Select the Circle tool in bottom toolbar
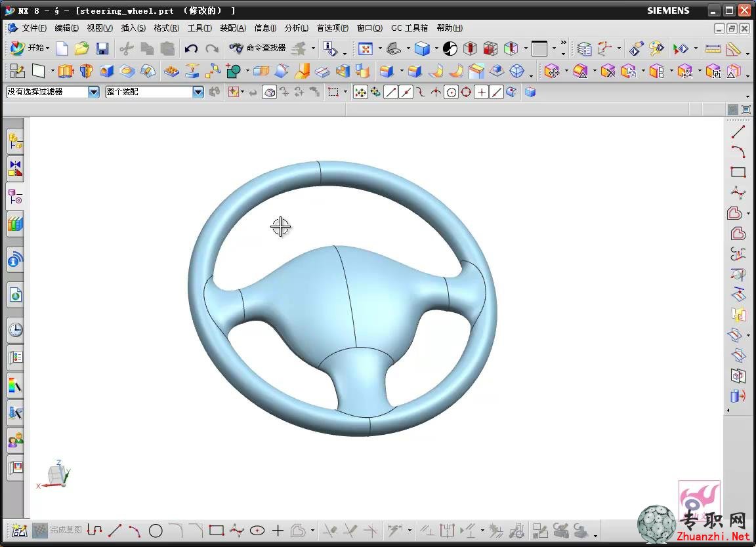Image resolution: width=756 pixels, height=547 pixels. pyautogui.click(x=156, y=531)
